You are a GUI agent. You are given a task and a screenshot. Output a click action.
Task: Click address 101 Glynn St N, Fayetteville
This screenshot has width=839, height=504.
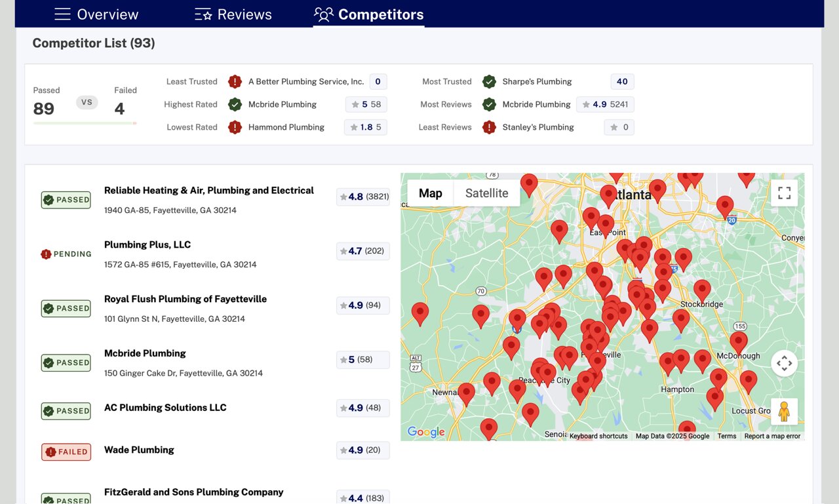click(174, 319)
